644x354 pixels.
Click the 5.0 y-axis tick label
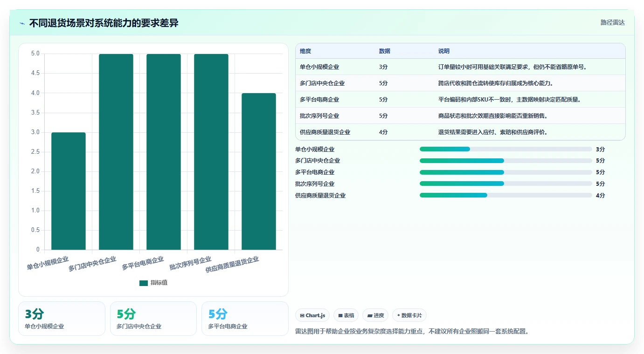coord(35,54)
